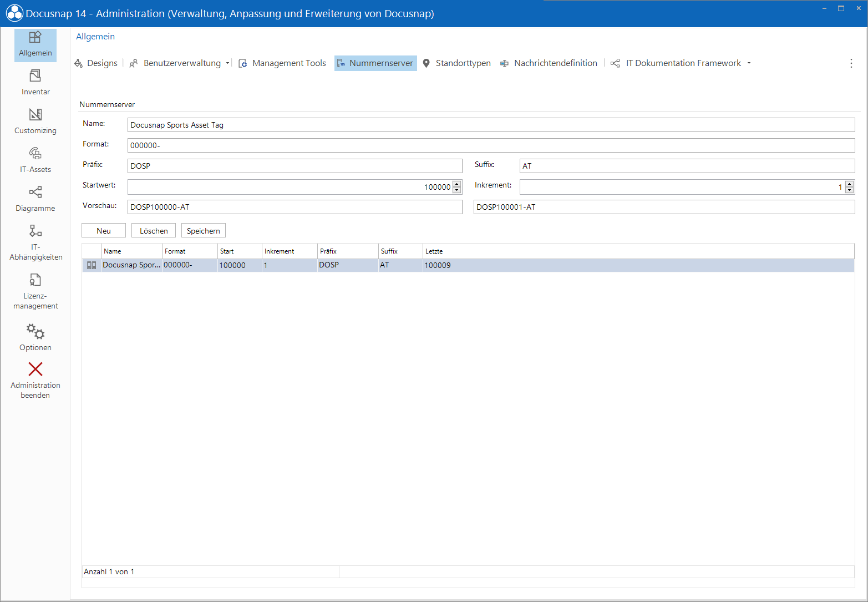868x602 pixels.
Task: Click into the Name input field
Action: [x=491, y=125]
